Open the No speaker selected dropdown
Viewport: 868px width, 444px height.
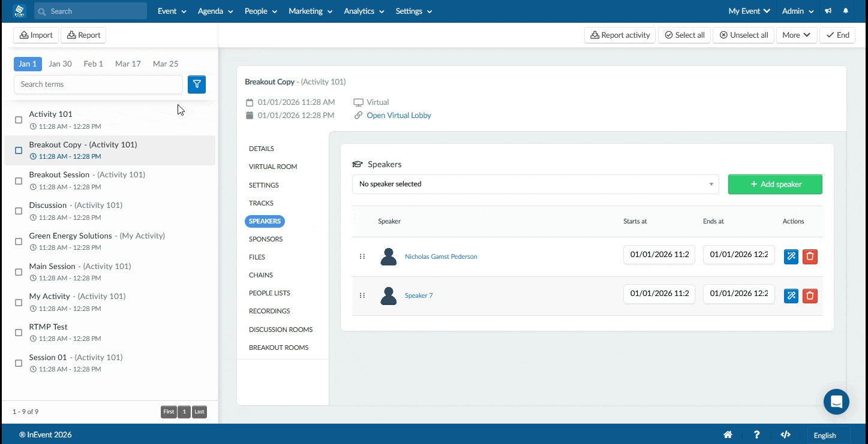click(x=535, y=184)
